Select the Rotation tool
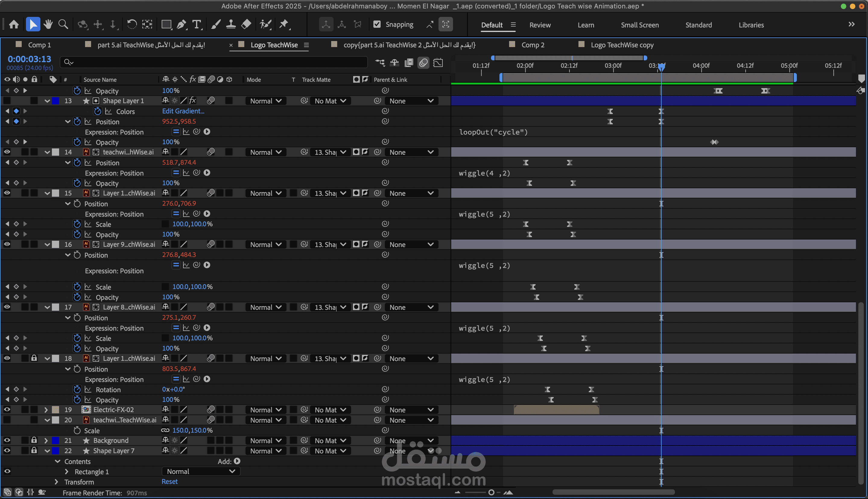Screen dimensions: 868x499 [132, 24]
